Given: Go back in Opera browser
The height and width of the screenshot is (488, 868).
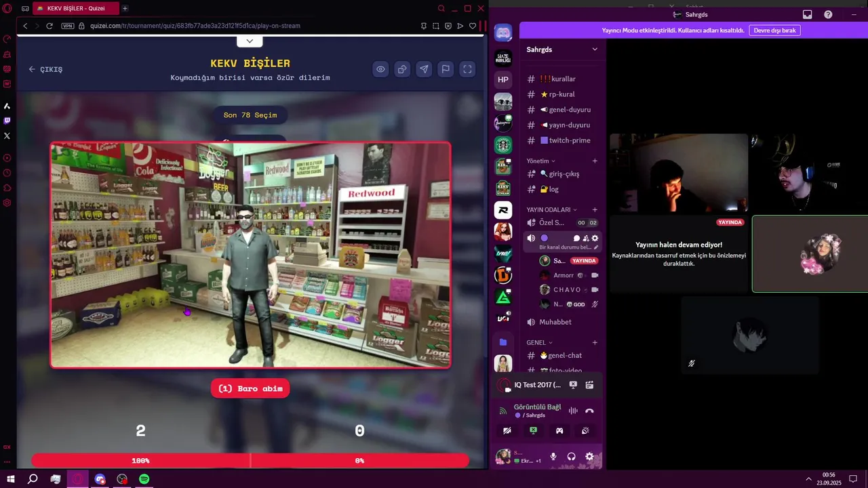Looking at the screenshot, I should pos(25,26).
